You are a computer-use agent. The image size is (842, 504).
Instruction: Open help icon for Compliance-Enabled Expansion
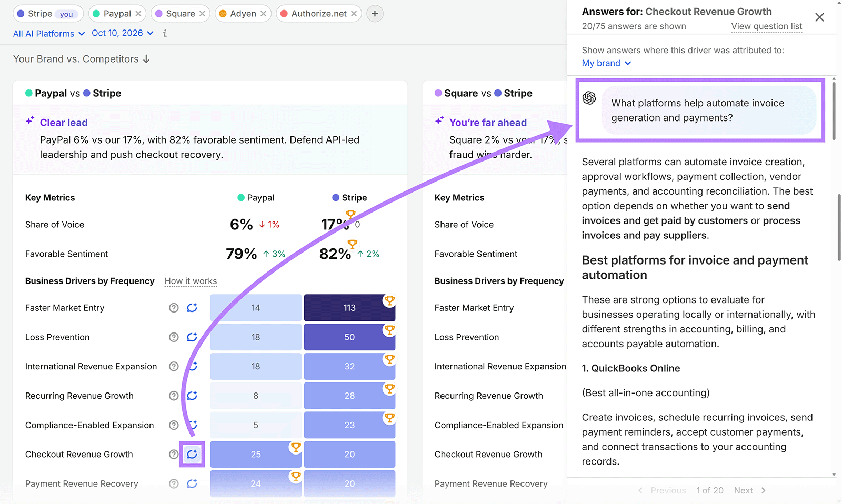(174, 425)
